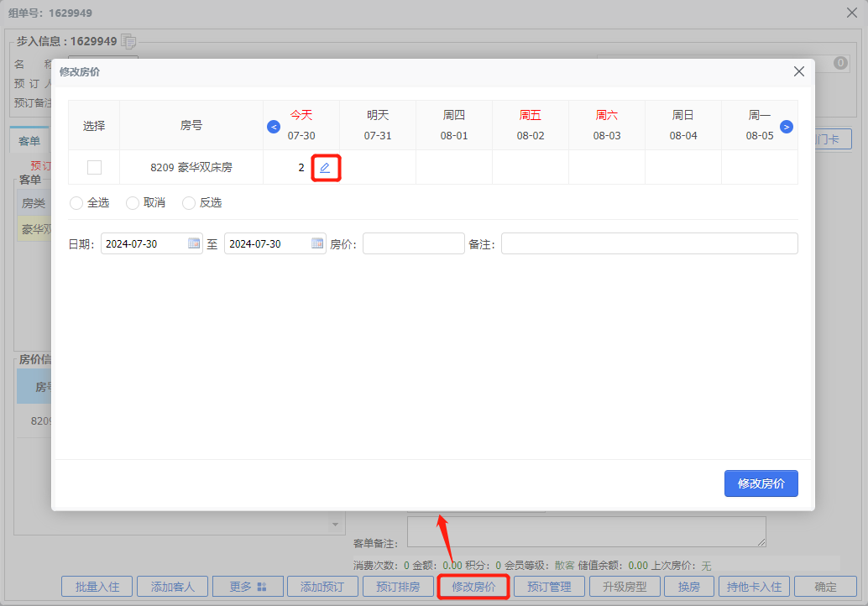Click 预订排房 button at bottom
868x606 pixels.
coord(398,587)
